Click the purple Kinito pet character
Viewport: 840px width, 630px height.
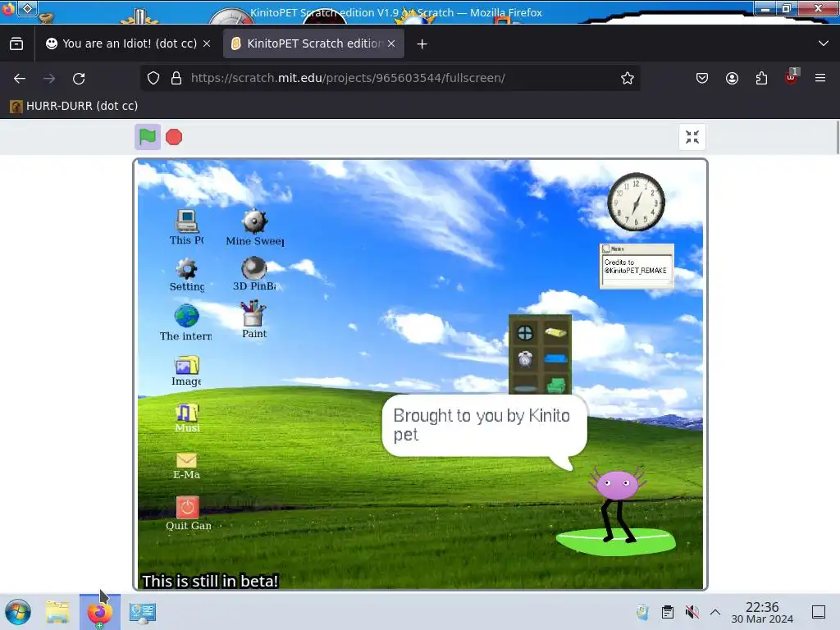[x=617, y=504]
